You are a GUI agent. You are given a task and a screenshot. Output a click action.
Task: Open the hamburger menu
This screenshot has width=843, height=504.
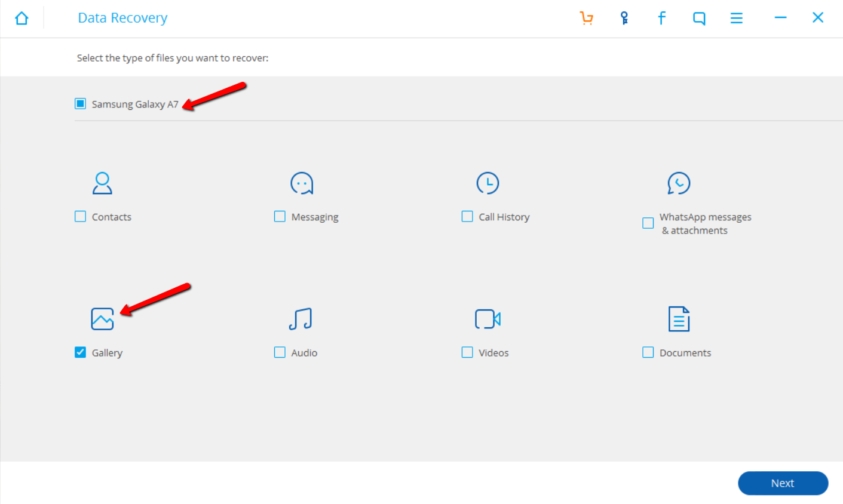737,18
